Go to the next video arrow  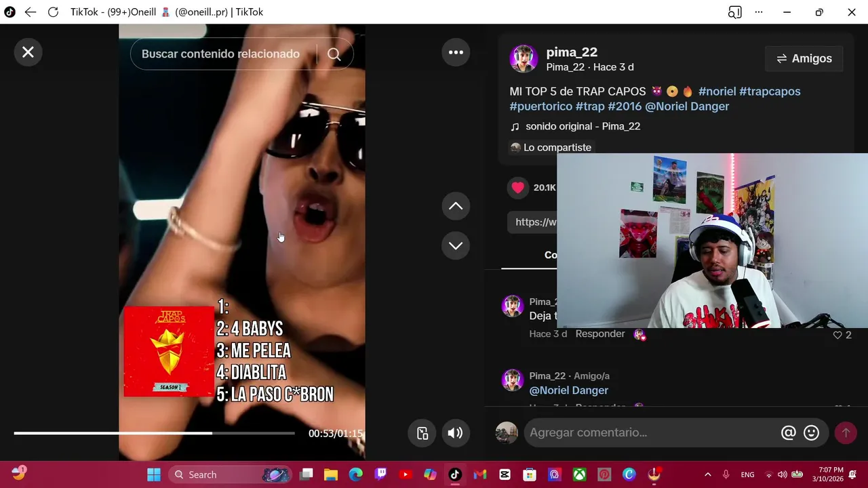pyautogui.click(x=456, y=245)
